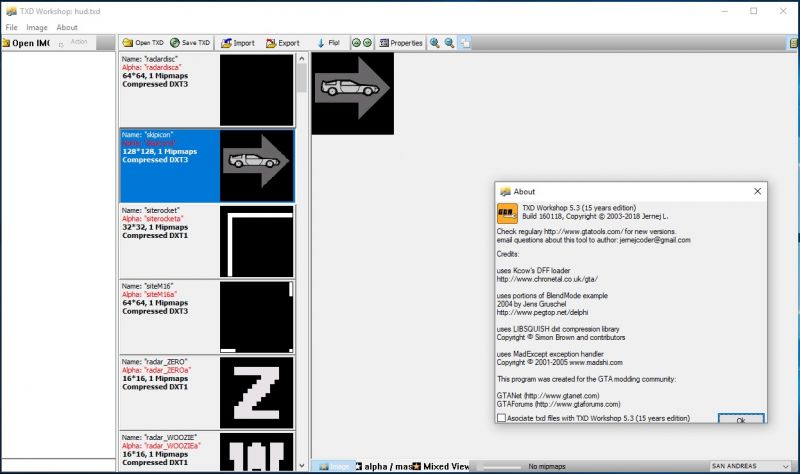Screen dimensions: 800x474
Task: Click the zoom in magnifier icon
Action: (x=435, y=43)
